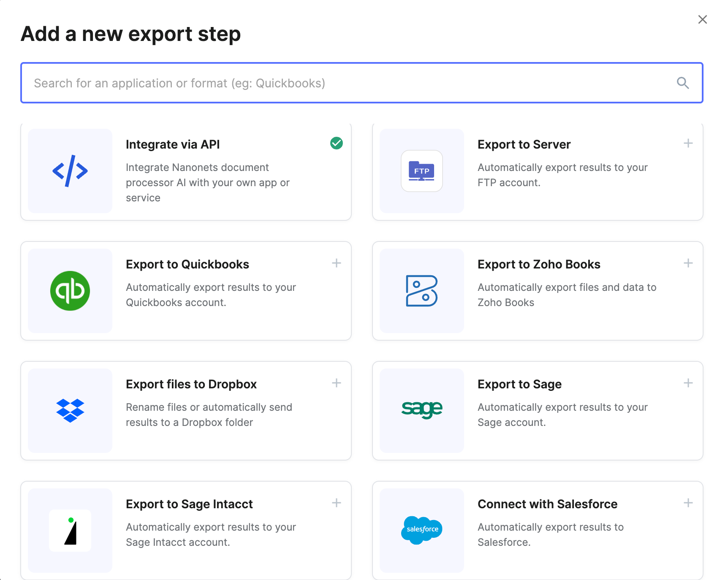
Task: Select the Export to Server title
Action: [524, 144]
